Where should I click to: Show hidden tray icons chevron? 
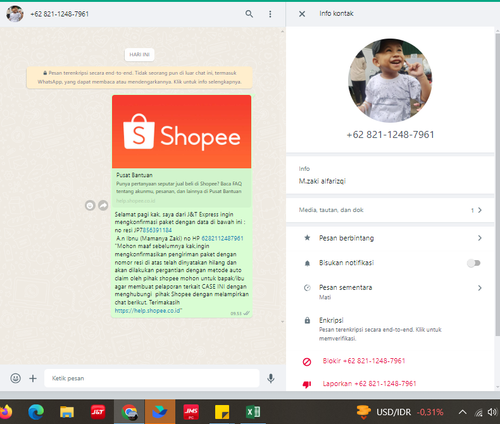click(x=462, y=412)
